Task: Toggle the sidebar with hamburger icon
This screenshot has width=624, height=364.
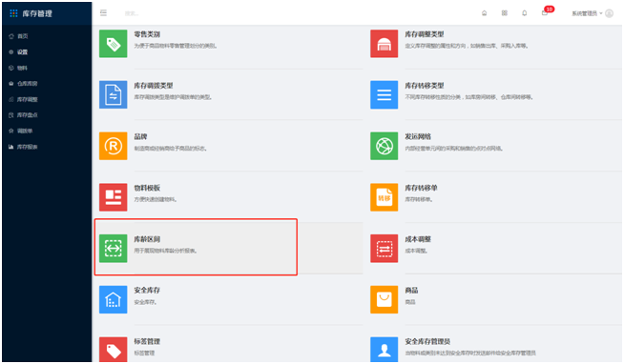Action: click(x=103, y=12)
